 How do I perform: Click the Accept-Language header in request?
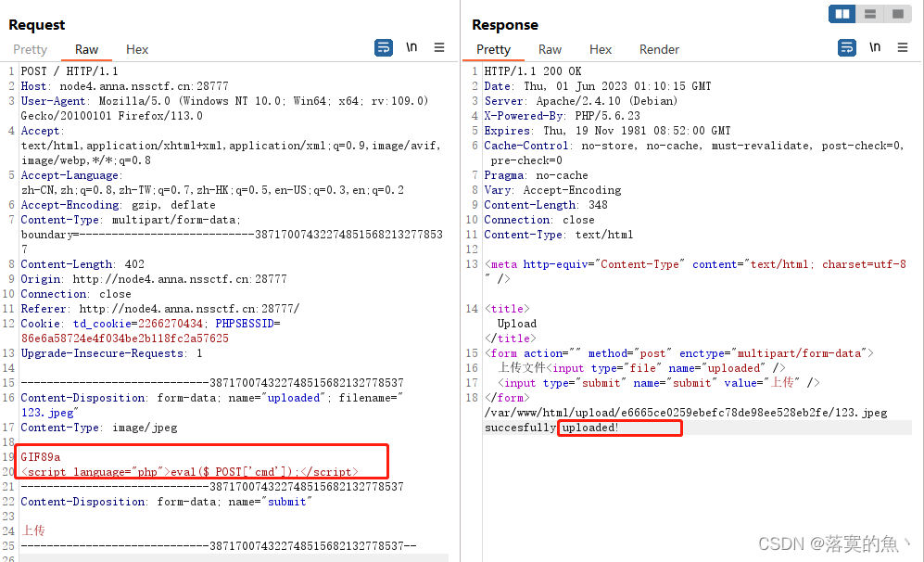coord(71,175)
